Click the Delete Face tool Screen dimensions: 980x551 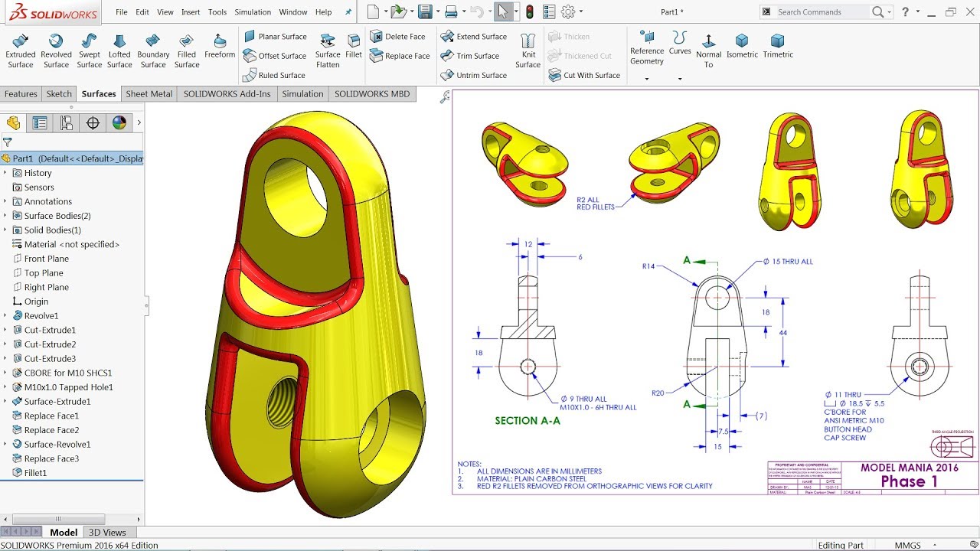tap(397, 36)
